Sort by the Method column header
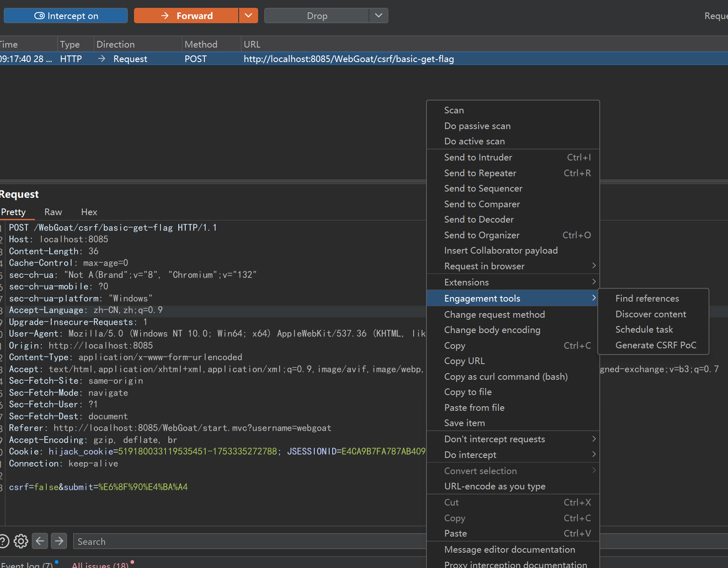The image size is (728, 568). tap(212, 44)
